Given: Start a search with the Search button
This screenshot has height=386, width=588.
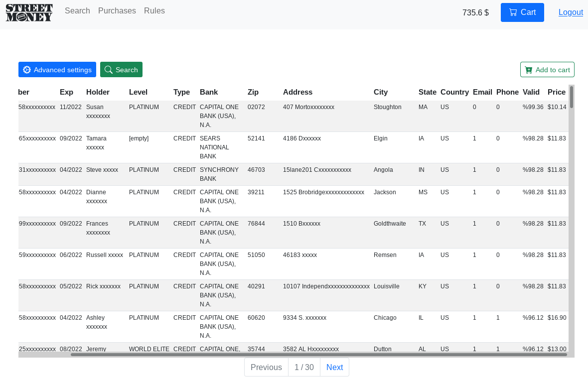Looking at the screenshot, I should click(x=121, y=69).
